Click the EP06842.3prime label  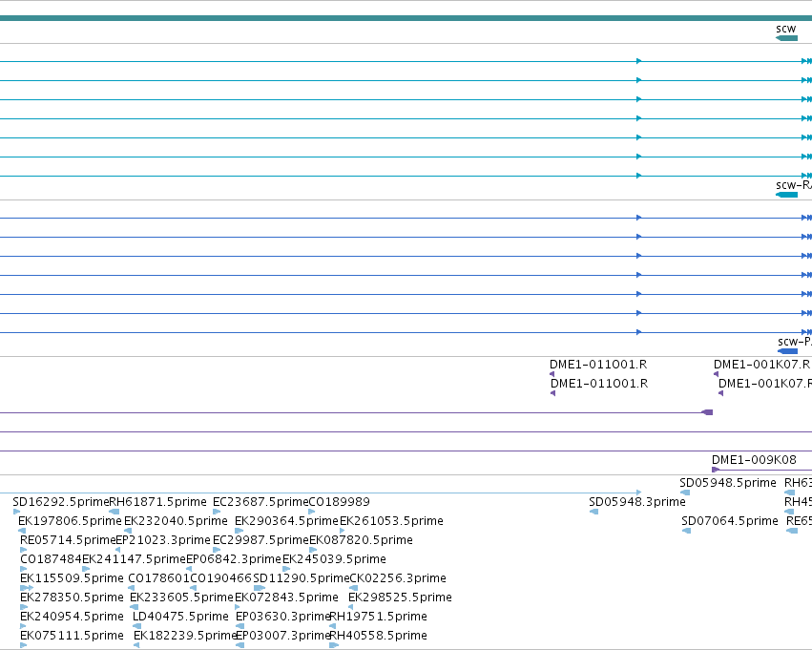pos(234,559)
